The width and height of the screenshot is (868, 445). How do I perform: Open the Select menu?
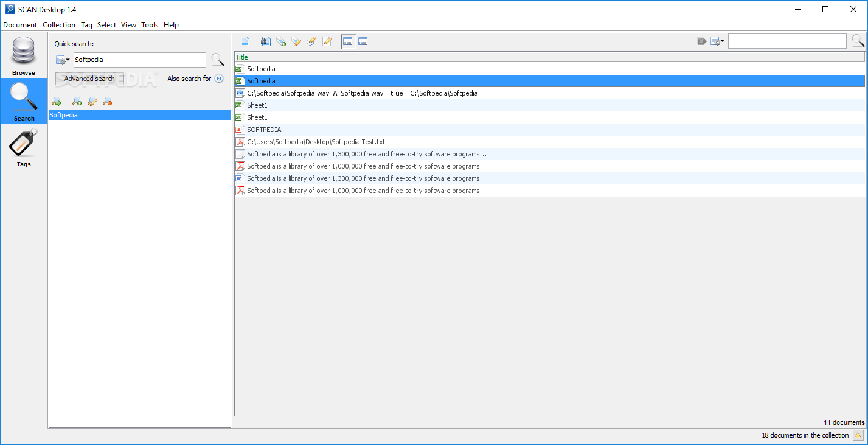pyautogui.click(x=106, y=25)
